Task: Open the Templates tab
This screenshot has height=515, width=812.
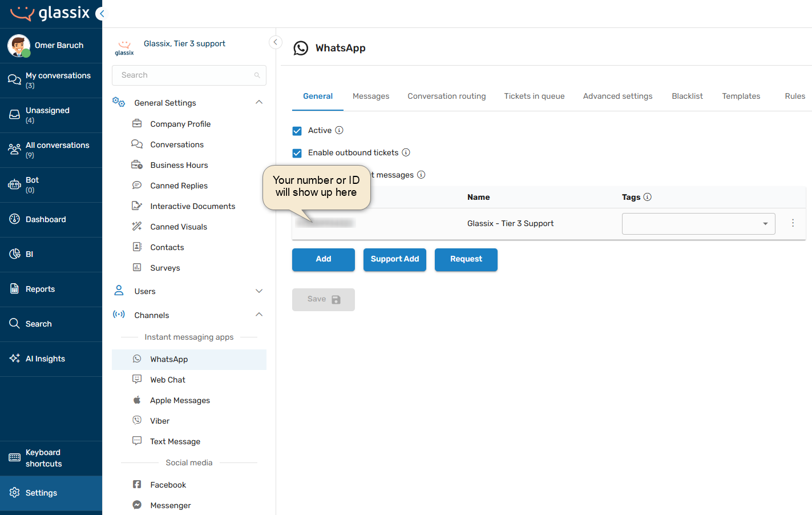Action: click(741, 96)
